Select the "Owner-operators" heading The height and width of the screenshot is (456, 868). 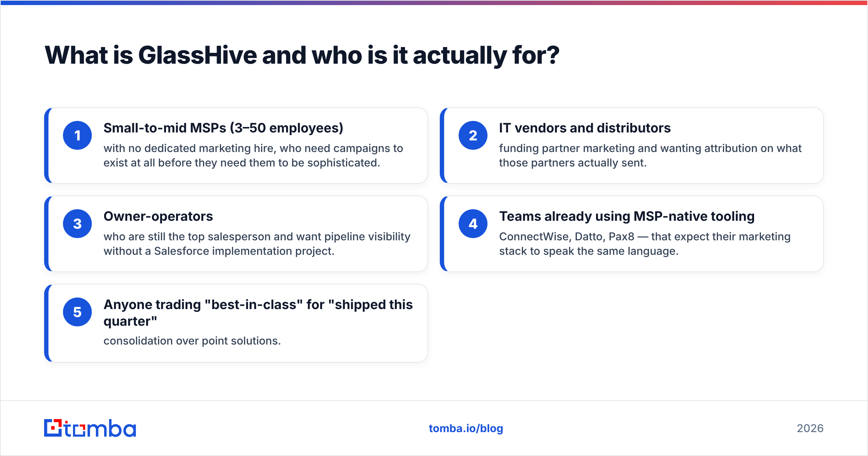point(158,216)
